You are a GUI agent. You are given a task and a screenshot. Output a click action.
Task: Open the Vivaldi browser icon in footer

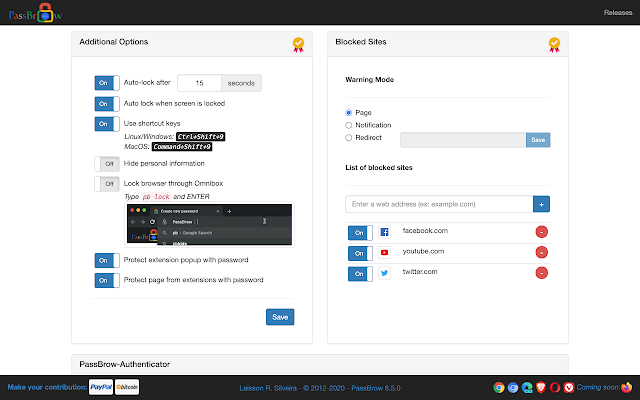[x=569, y=387]
